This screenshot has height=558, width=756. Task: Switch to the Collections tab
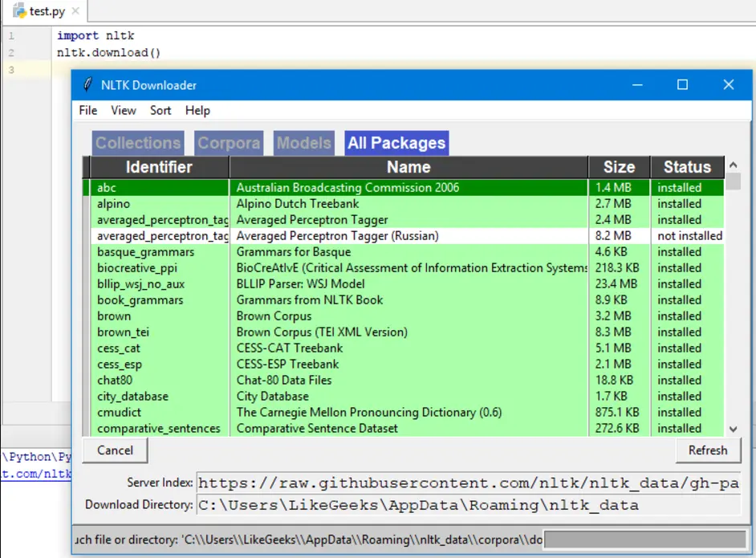[138, 143]
